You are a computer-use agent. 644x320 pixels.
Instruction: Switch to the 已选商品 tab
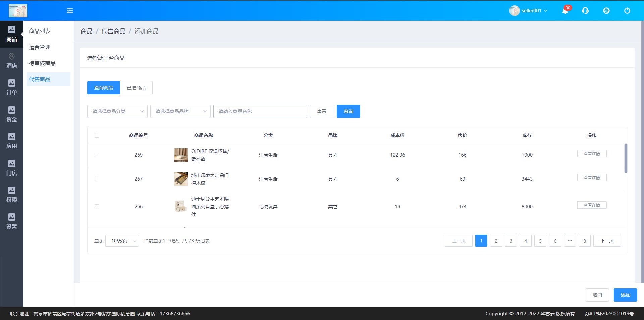point(136,88)
